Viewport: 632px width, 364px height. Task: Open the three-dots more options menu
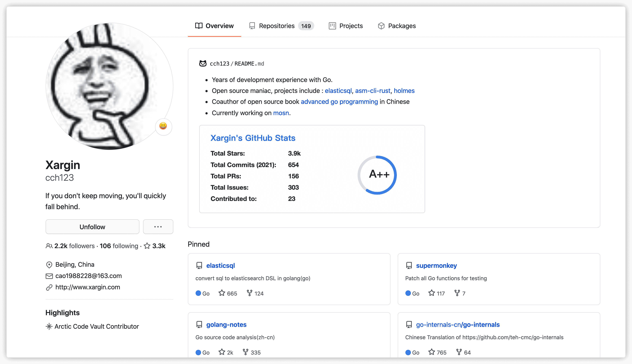pyautogui.click(x=158, y=227)
